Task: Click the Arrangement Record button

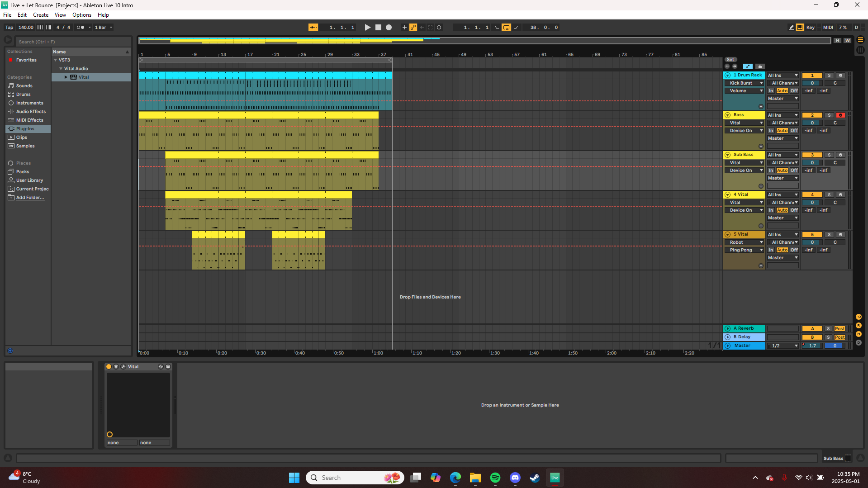Action: (389, 28)
